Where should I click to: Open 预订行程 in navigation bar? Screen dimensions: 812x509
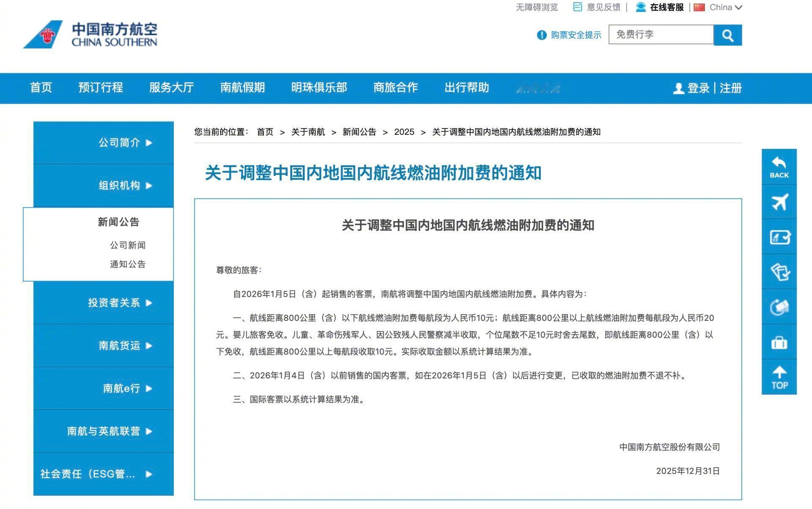101,88
